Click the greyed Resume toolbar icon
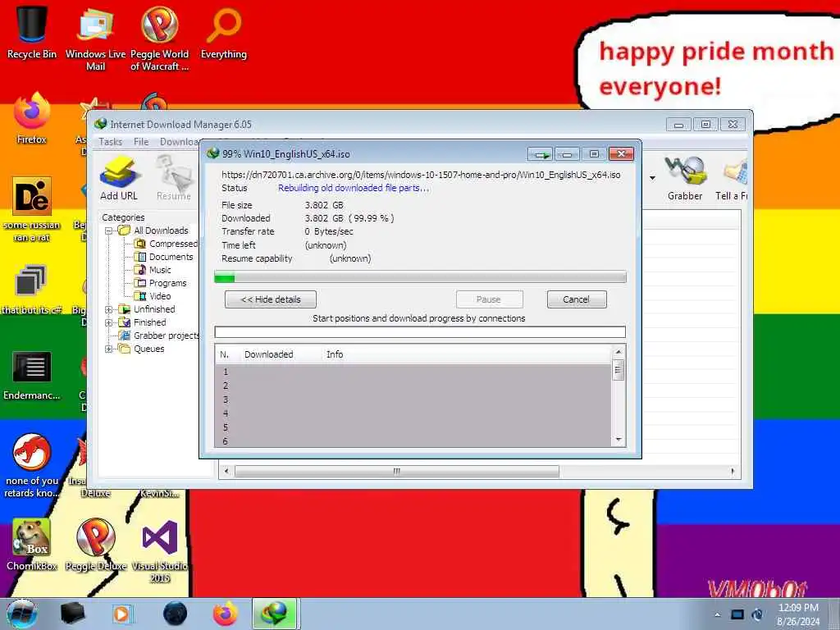The width and height of the screenshot is (840, 630). tap(174, 178)
